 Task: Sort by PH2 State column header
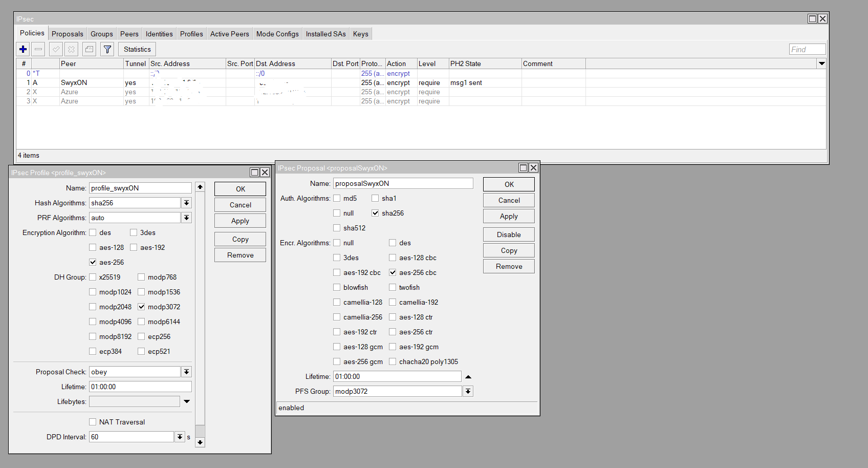coord(485,63)
